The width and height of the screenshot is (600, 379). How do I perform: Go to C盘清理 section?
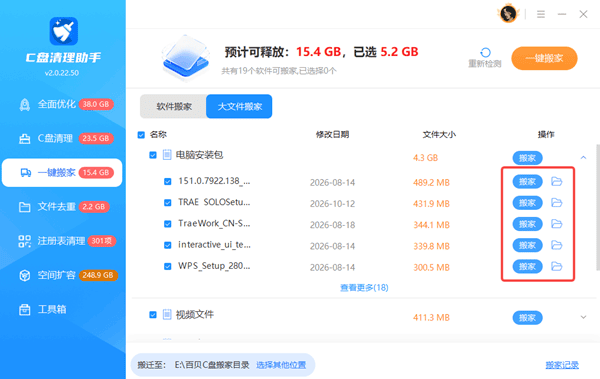pos(62,139)
